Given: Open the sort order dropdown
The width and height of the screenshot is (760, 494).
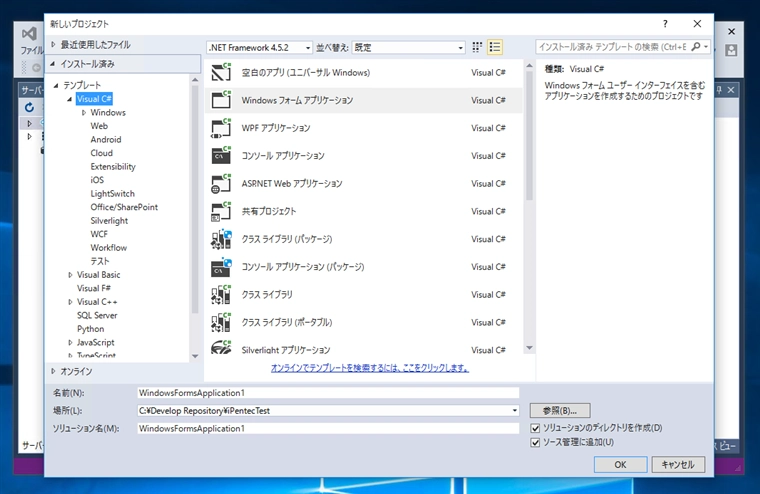Looking at the screenshot, I should (408, 48).
